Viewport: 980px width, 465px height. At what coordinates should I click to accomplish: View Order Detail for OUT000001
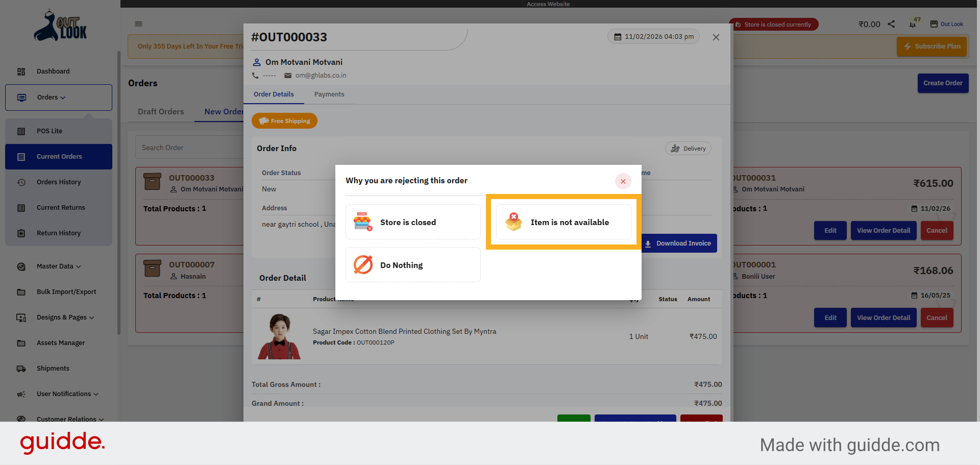point(884,318)
